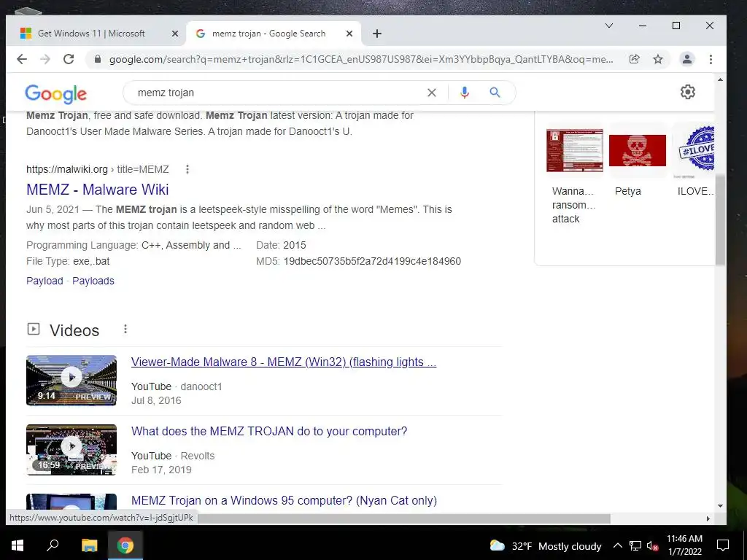Viewport: 747px width, 560px height.
Task: Go back with the browser back arrow
Action: coord(22,59)
